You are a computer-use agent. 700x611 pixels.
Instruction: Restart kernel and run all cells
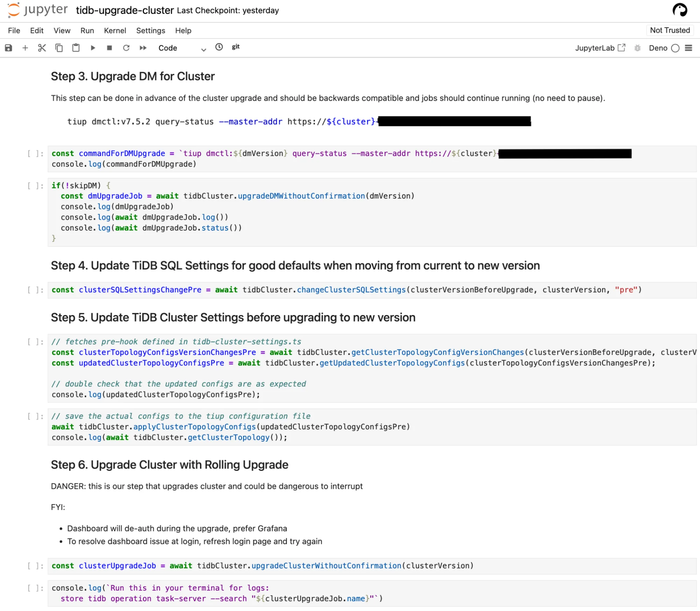pos(143,48)
